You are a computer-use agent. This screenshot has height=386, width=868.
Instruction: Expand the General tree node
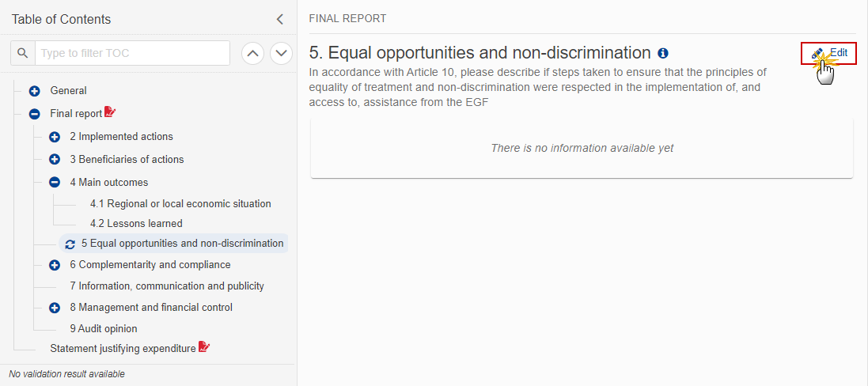click(x=34, y=91)
